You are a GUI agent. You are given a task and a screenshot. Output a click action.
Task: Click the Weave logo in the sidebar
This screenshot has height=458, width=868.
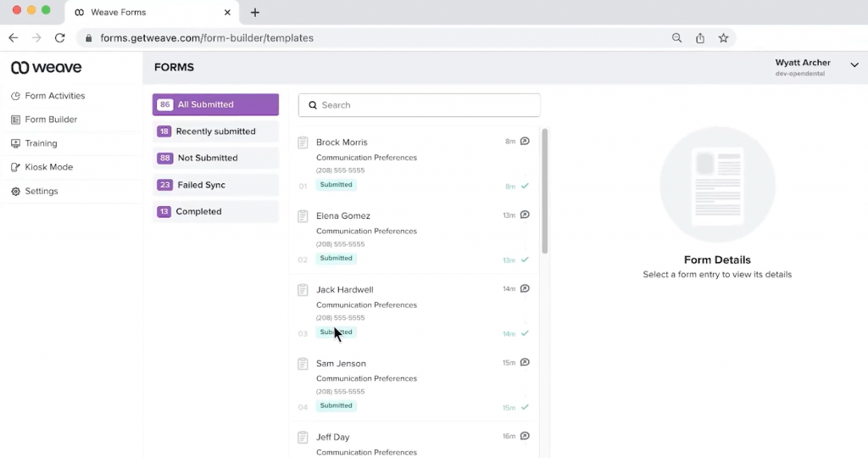click(x=47, y=68)
